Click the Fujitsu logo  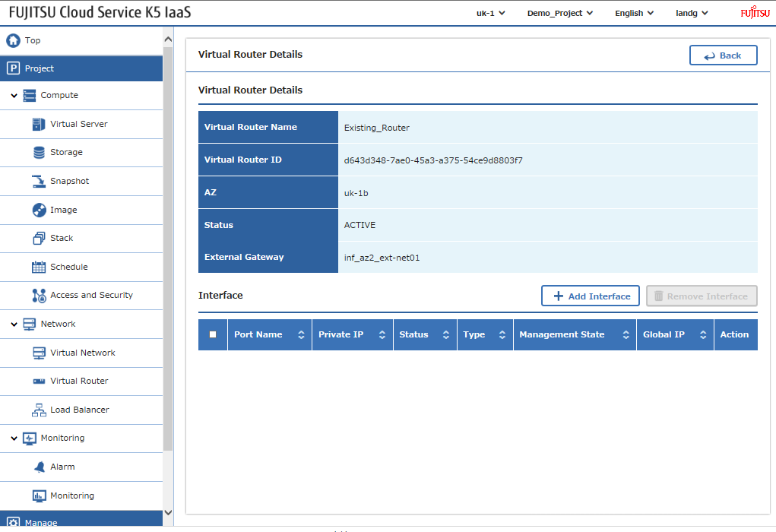click(x=755, y=12)
